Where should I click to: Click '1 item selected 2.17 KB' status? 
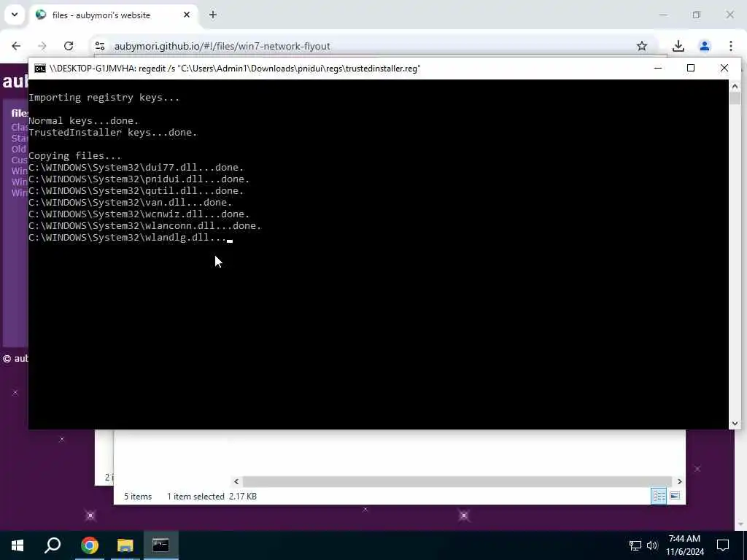coord(212,496)
